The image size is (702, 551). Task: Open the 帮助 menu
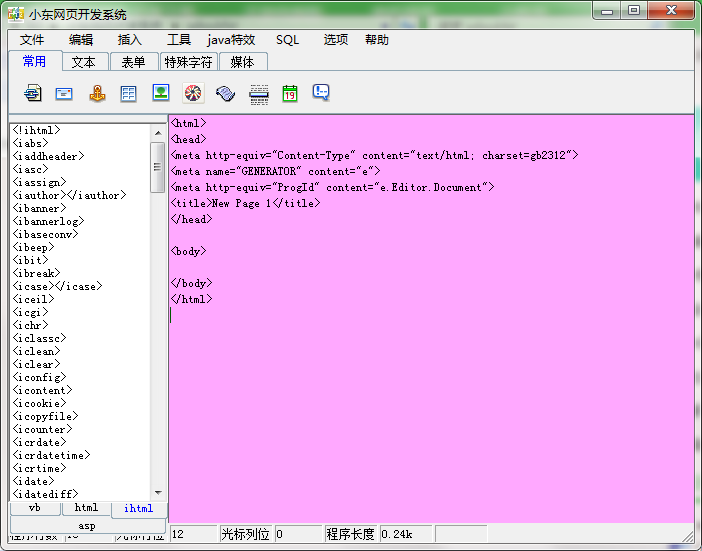tap(377, 40)
